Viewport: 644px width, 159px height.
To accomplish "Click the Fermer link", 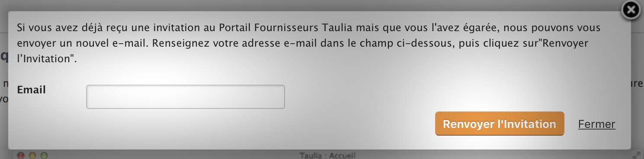I will (x=596, y=124).
